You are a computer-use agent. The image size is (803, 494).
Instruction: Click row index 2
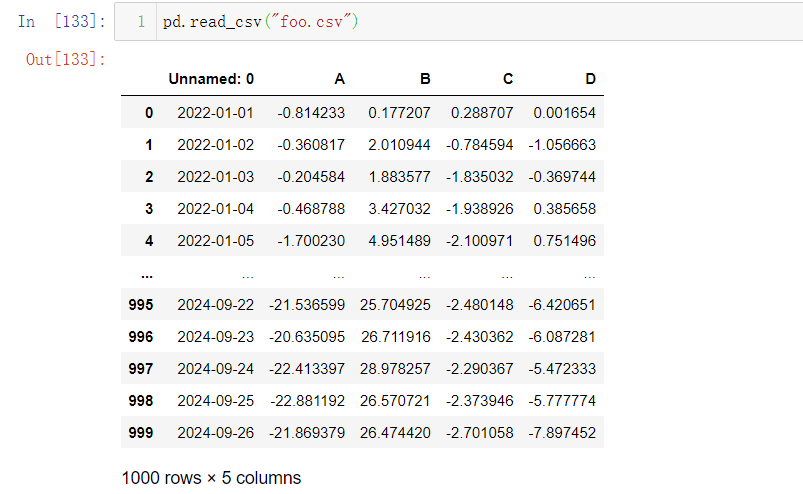[x=149, y=177]
